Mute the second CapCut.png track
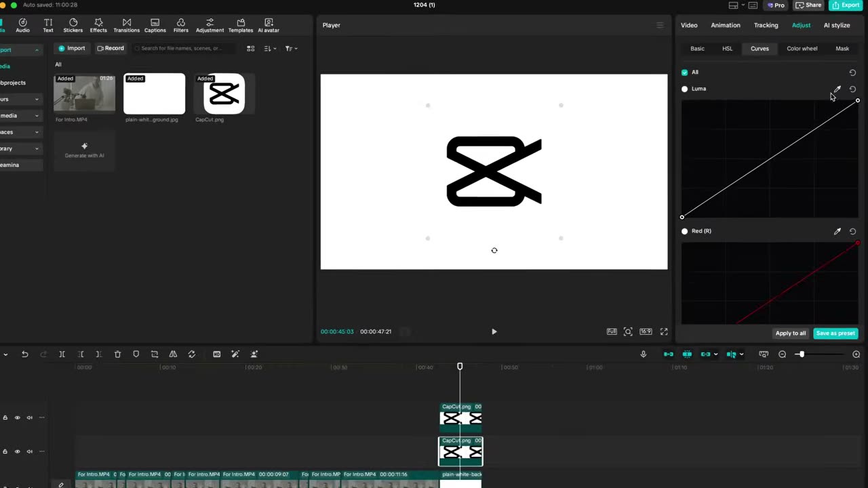This screenshot has height=488, width=868. pyautogui.click(x=29, y=451)
